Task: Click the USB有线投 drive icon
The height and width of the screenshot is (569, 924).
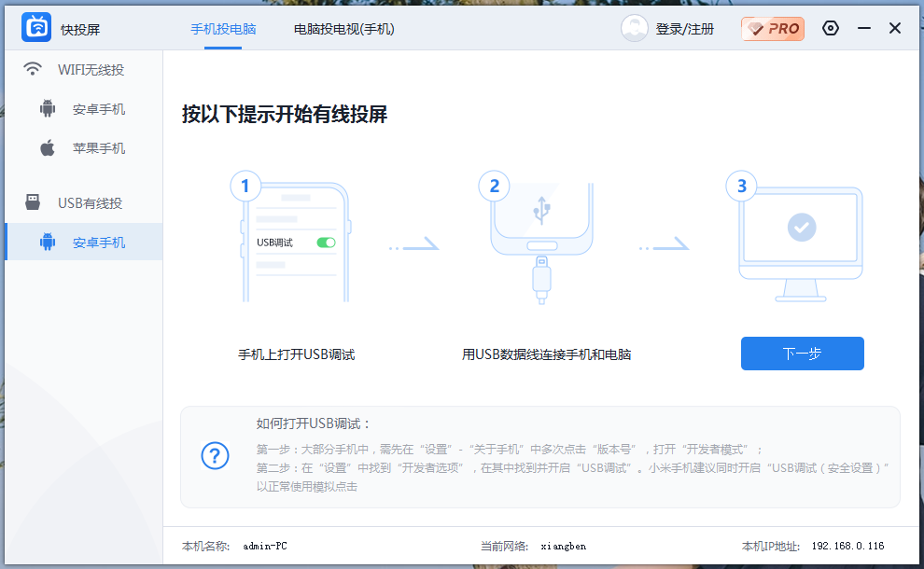Action: 33,202
